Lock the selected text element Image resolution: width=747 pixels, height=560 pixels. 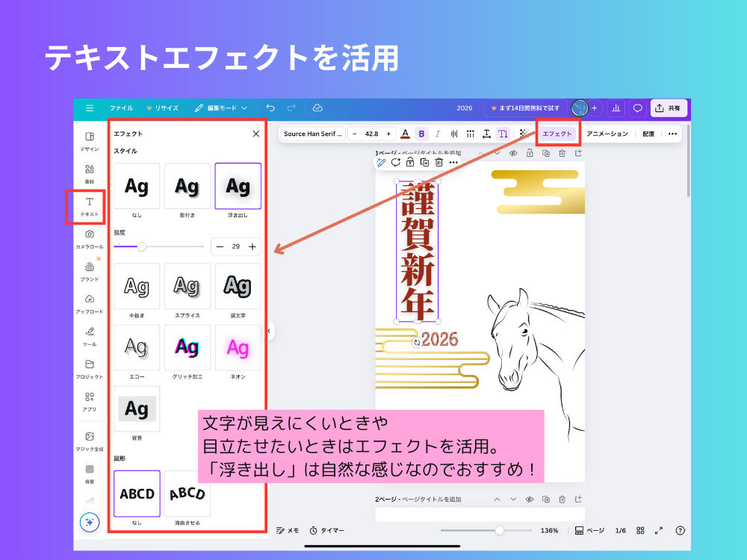click(409, 162)
